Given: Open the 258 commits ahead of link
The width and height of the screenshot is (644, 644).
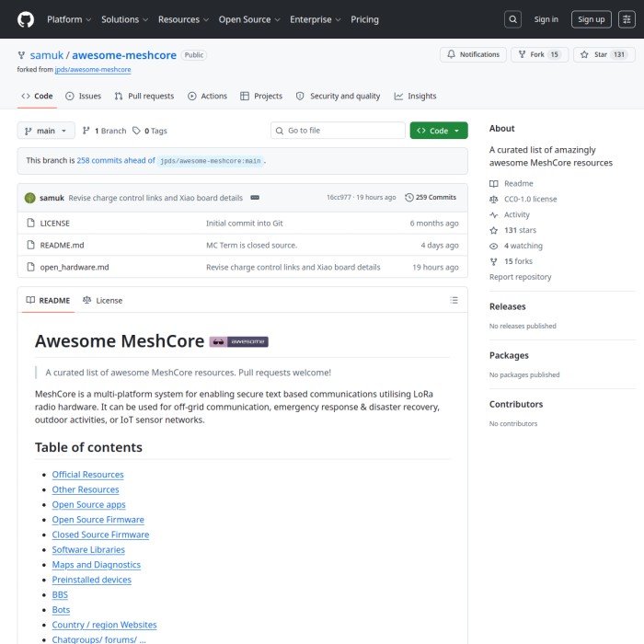Looking at the screenshot, I should pos(116,160).
